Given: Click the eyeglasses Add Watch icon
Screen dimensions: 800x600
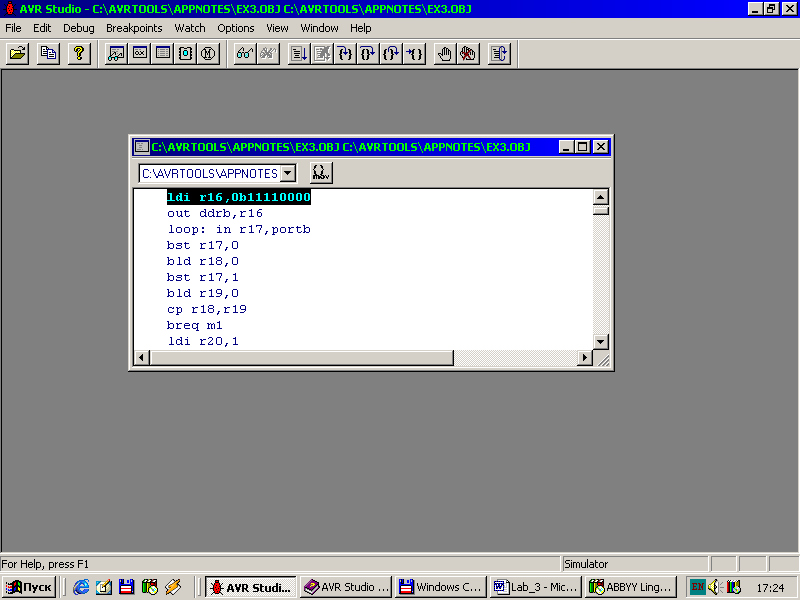Looking at the screenshot, I should click(245, 54).
